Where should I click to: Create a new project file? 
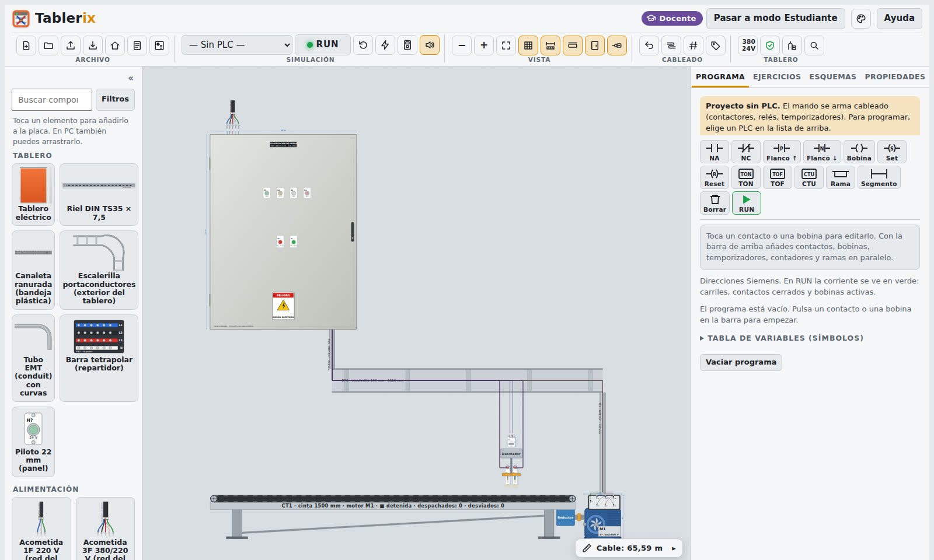26,45
